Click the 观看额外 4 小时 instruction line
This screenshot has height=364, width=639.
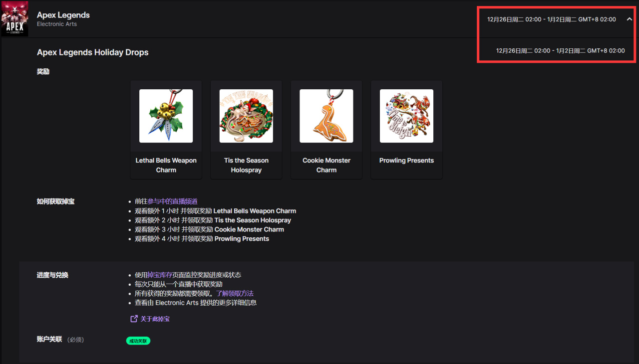[x=202, y=239]
